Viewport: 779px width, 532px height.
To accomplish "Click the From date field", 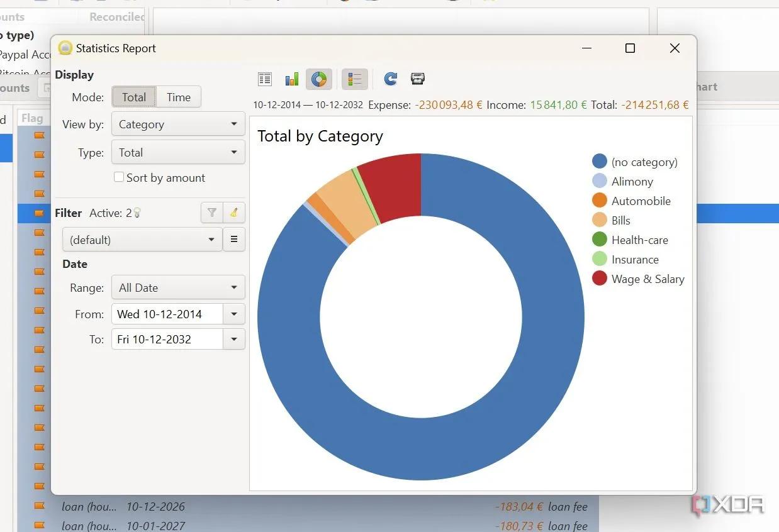I will coord(167,314).
